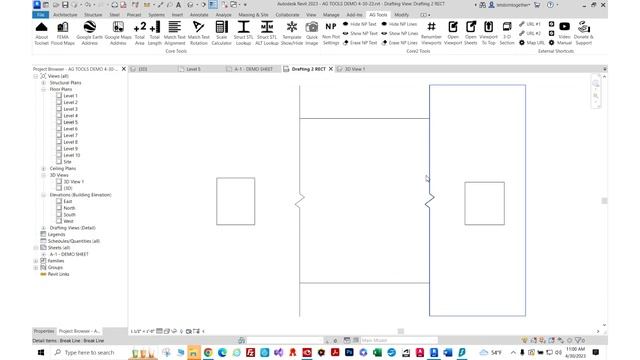Launch the 3-D Section tool
The image size is (640, 360).
pyautogui.click(x=507, y=33)
